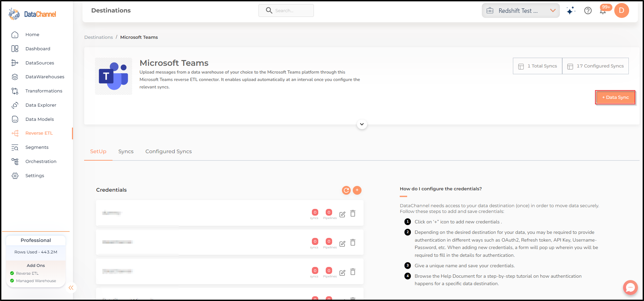Click Pipelines count badge of third credential

329,270
